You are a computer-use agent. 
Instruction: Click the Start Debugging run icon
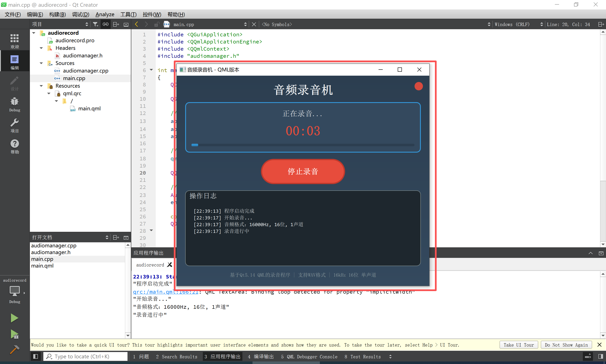pyautogui.click(x=14, y=334)
